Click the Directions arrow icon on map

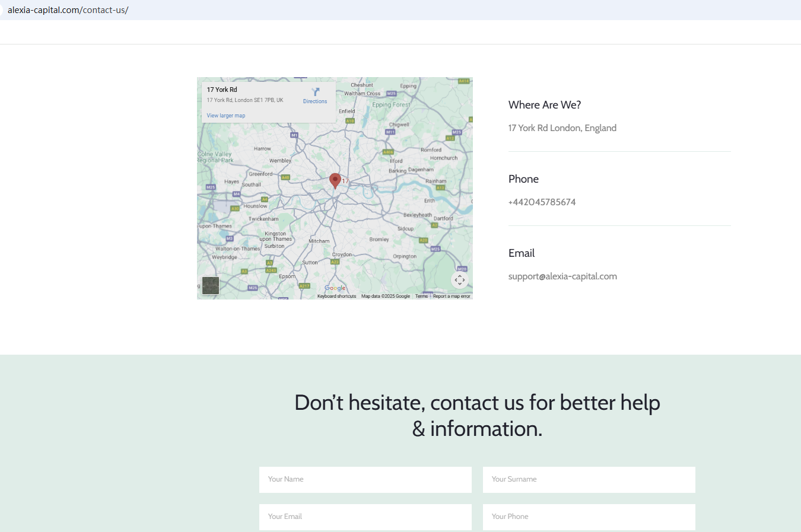click(316, 92)
